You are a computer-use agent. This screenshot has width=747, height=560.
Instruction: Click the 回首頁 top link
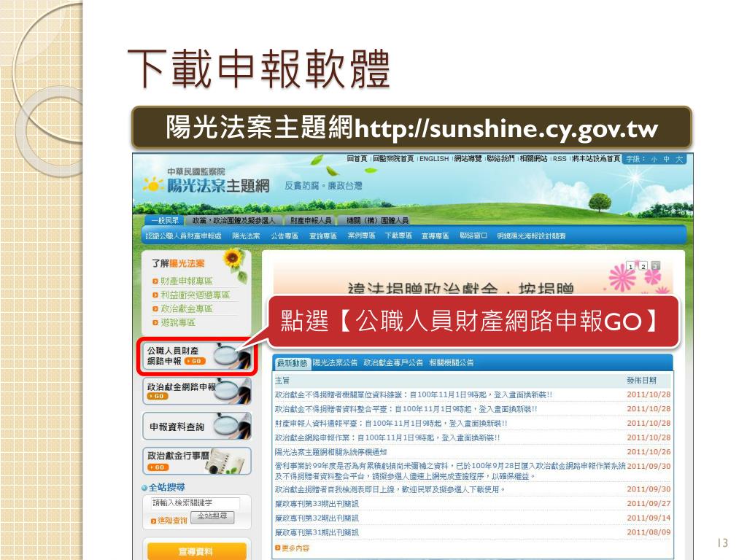pos(357,158)
